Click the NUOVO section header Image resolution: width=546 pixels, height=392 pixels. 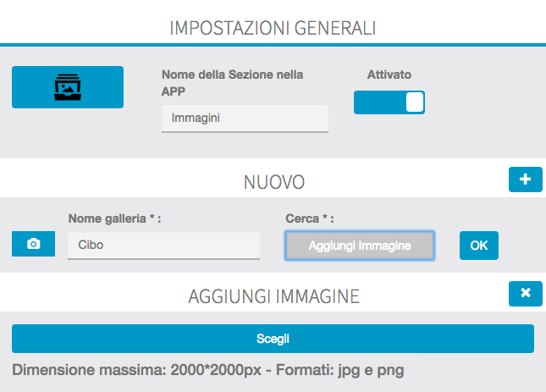pyautogui.click(x=273, y=182)
